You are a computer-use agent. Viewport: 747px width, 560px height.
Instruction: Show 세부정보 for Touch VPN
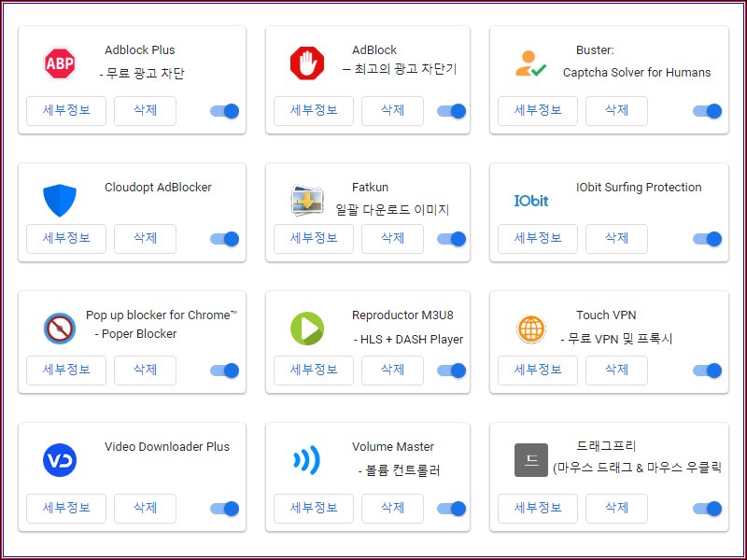tap(538, 371)
